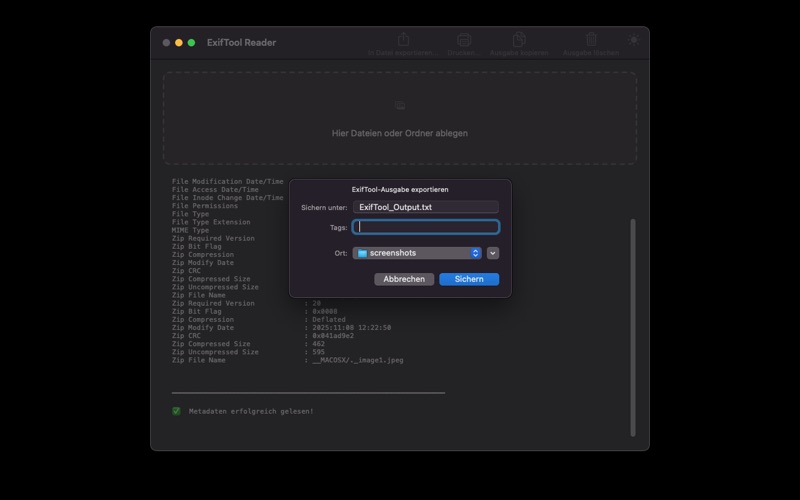Click the Sichern unter filename field
Image resolution: width=800 pixels, height=500 pixels.
point(426,207)
